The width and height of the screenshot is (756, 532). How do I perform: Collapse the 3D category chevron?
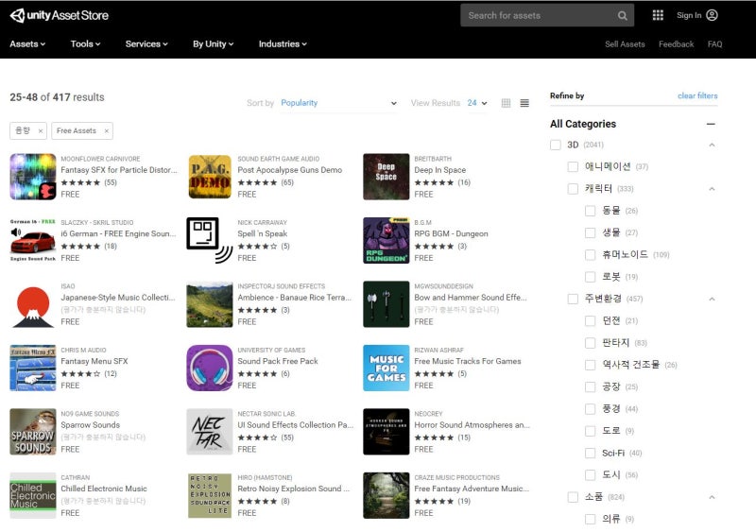(712, 145)
